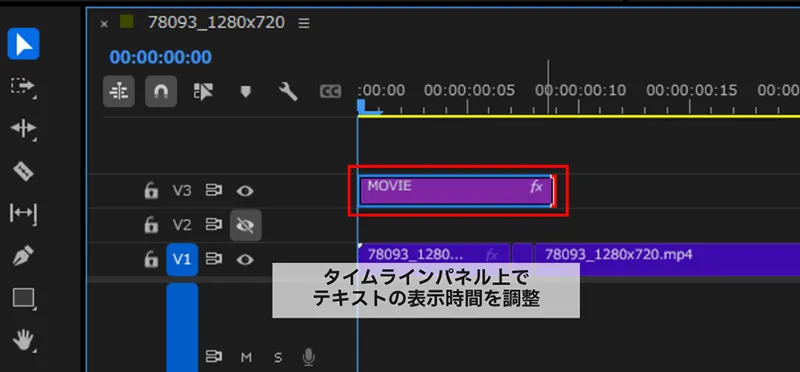Image resolution: width=800 pixels, height=372 pixels.
Task: Toggle the CC caption track options
Action: [x=330, y=92]
